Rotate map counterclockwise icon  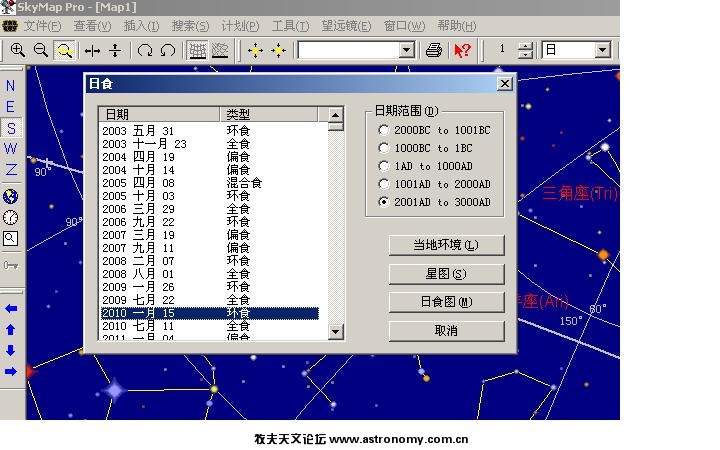(x=168, y=50)
